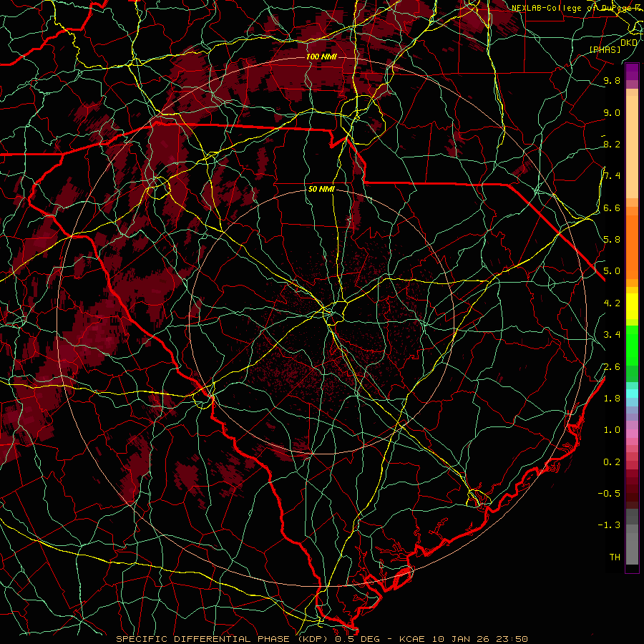Image resolution: width=644 pixels, height=644 pixels.
Task: Click the 50 NMI range ring label
Action: pyautogui.click(x=321, y=189)
